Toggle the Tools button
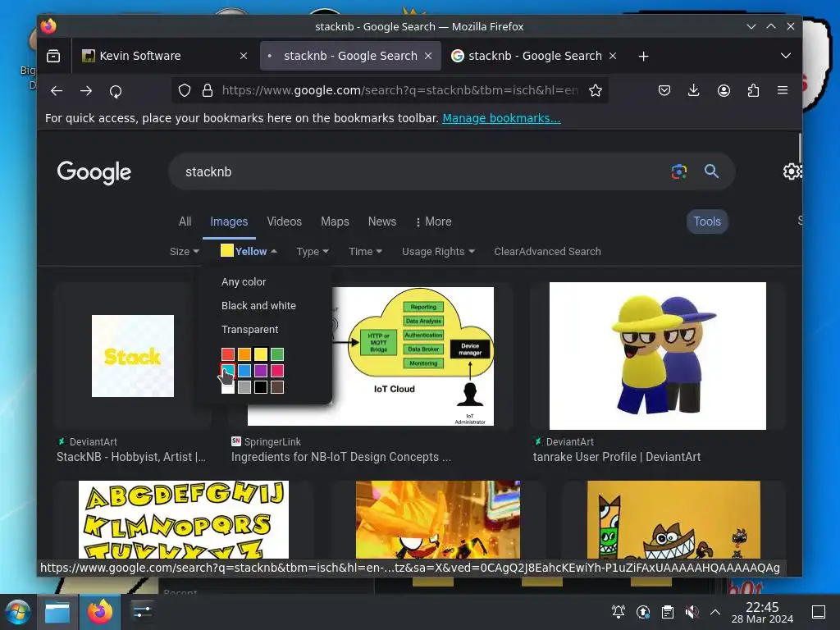This screenshot has width=840, height=630. coord(707,221)
